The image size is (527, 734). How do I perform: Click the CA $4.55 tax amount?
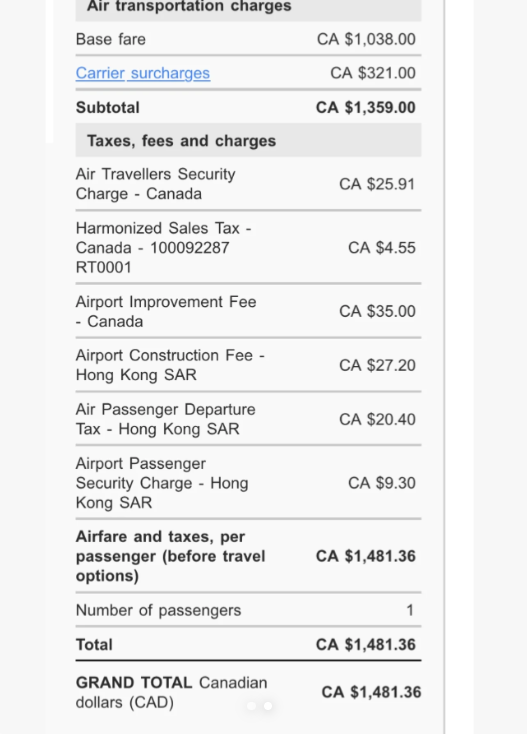click(x=381, y=248)
